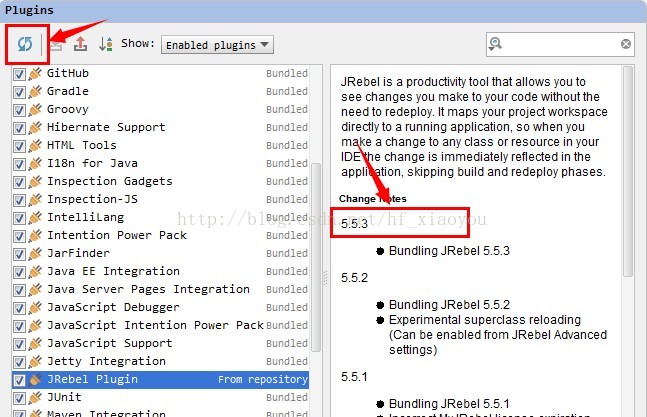Click the I18n for Java plugin icon
Viewport: 647px width, 417px height.
click(35, 164)
